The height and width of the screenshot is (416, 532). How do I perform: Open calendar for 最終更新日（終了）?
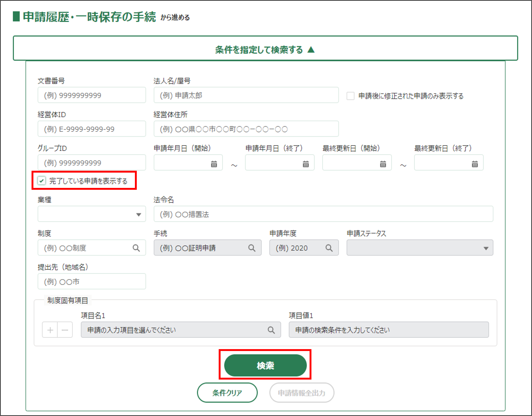[x=475, y=164]
